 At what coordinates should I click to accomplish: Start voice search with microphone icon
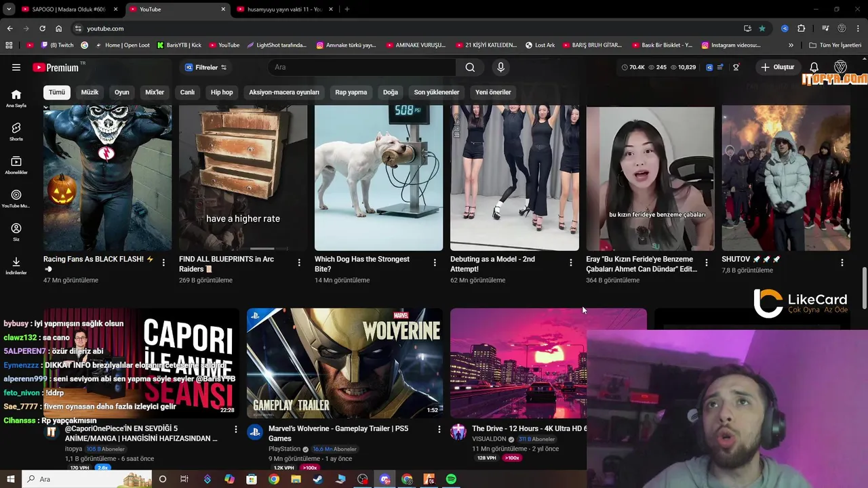point(500,67)
